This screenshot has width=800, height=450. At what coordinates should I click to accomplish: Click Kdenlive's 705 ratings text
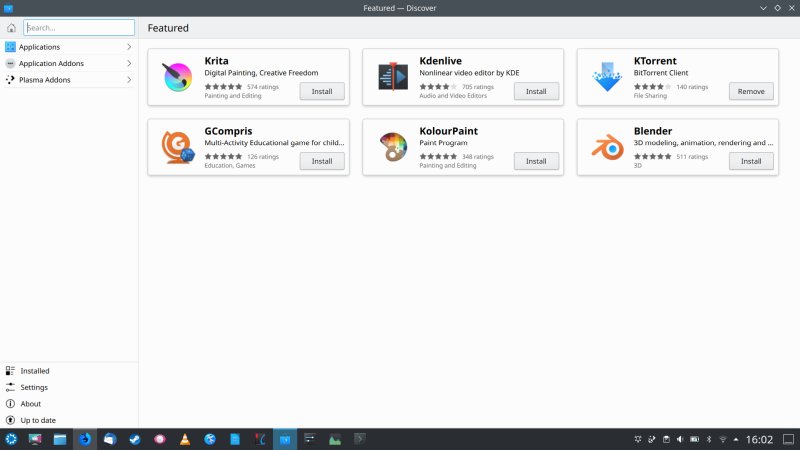[478, 87]
